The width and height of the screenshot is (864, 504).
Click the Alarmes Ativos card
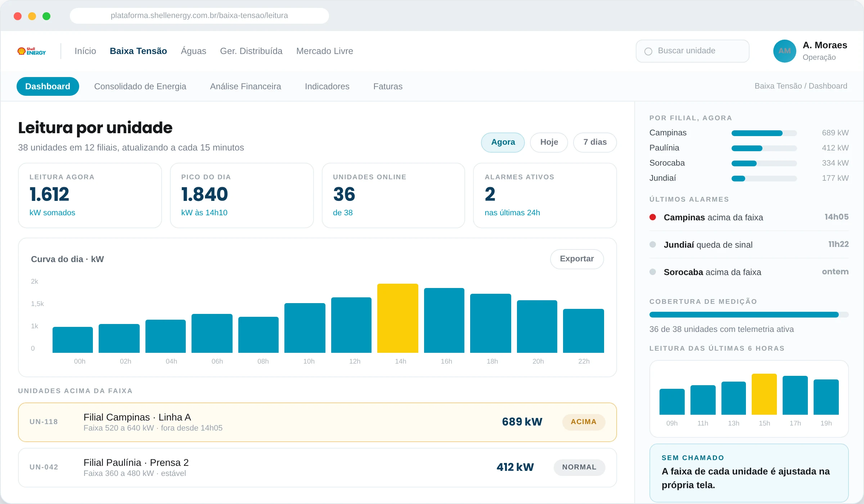[545, 195]
